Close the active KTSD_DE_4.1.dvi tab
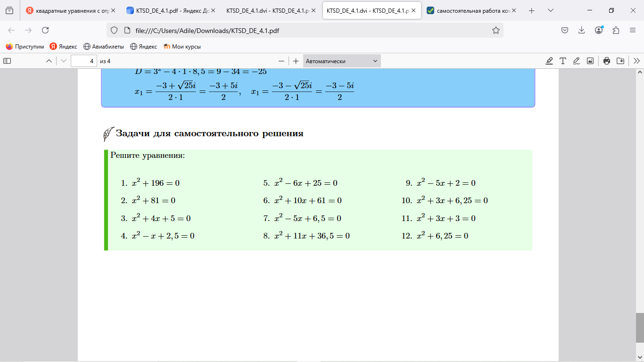 click(413, 10)
